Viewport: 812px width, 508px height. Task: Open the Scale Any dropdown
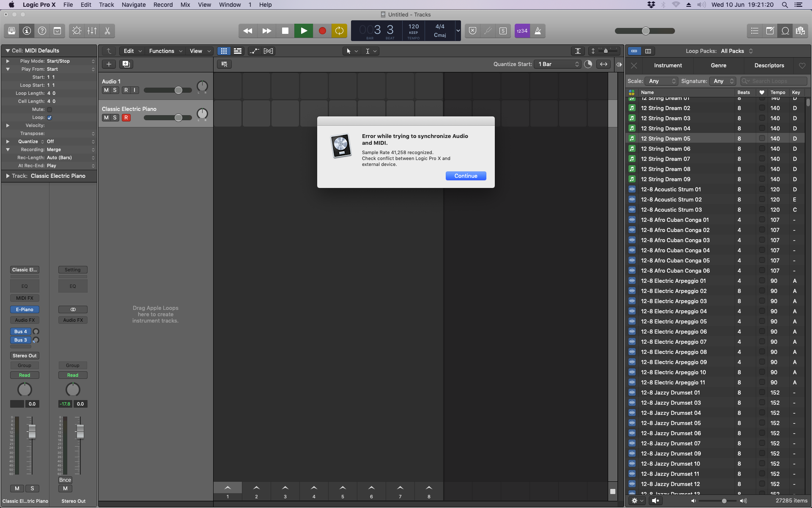[661, 81]
